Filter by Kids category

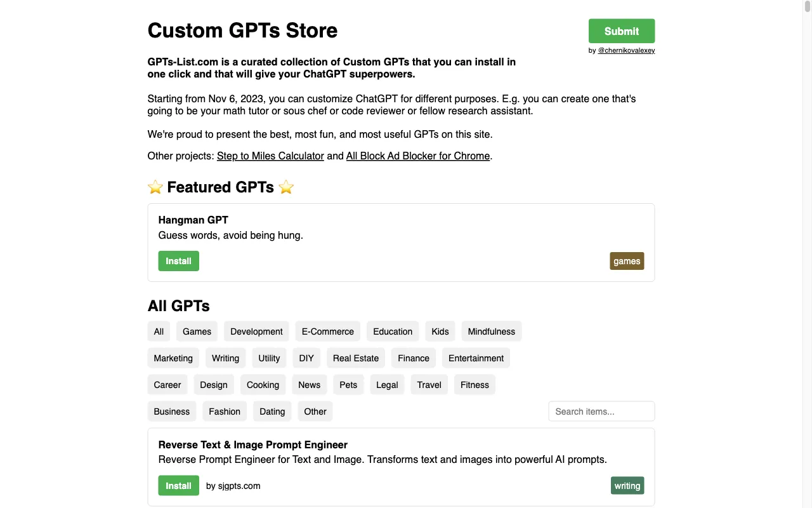pos(440,331)
